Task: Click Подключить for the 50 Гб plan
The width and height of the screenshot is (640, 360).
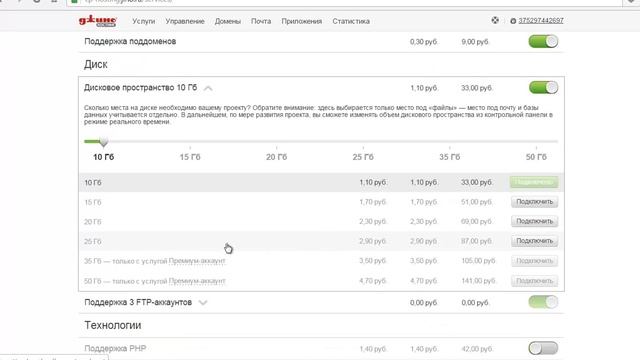Action: [x=535, y=281]
